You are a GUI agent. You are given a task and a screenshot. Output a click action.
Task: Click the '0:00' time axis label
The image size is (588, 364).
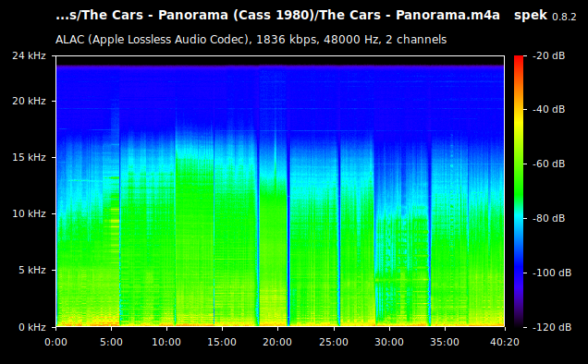(55, 342)
